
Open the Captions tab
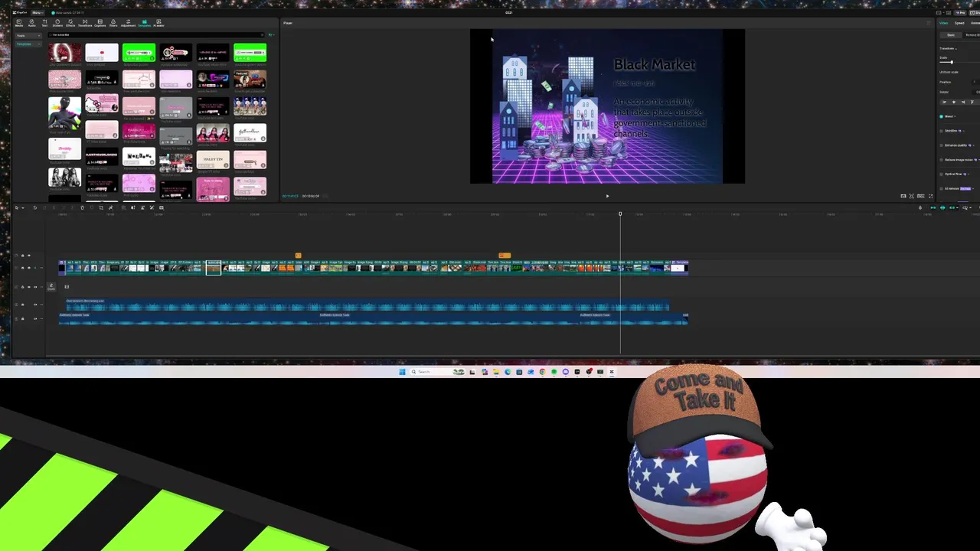(100, 23)
